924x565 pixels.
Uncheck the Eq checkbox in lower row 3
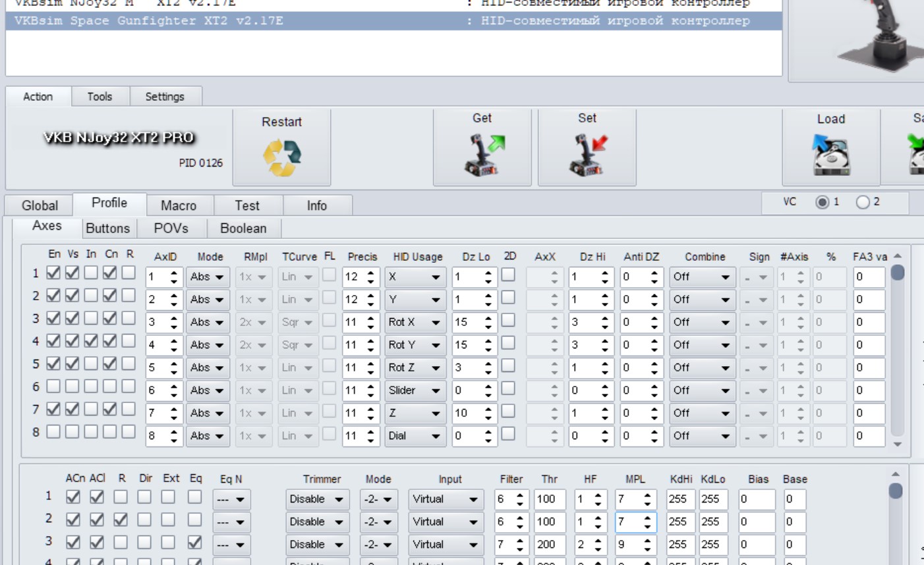pos(194,543)
